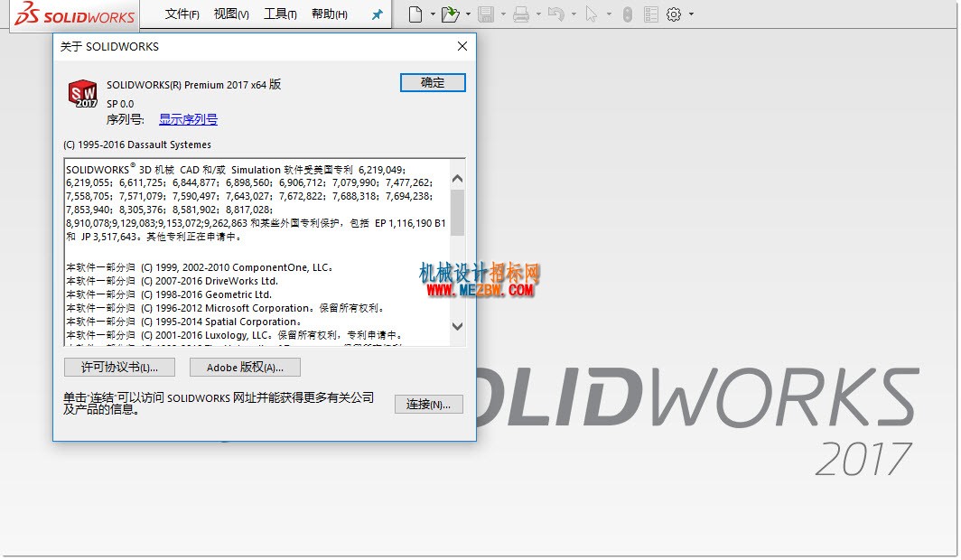Open 许可协议书(L)... button

(x=119, y=368)
